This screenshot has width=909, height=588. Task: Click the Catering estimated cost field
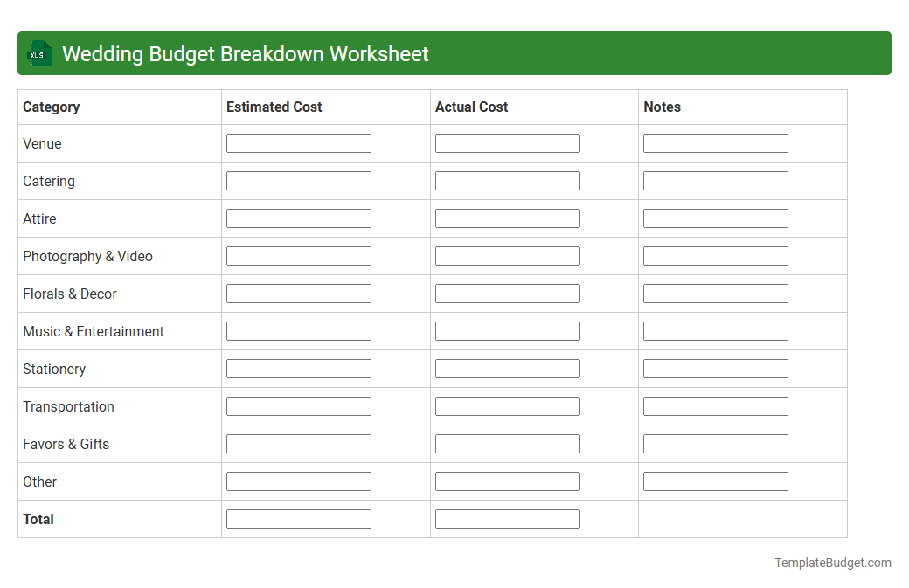pos(298,180)
